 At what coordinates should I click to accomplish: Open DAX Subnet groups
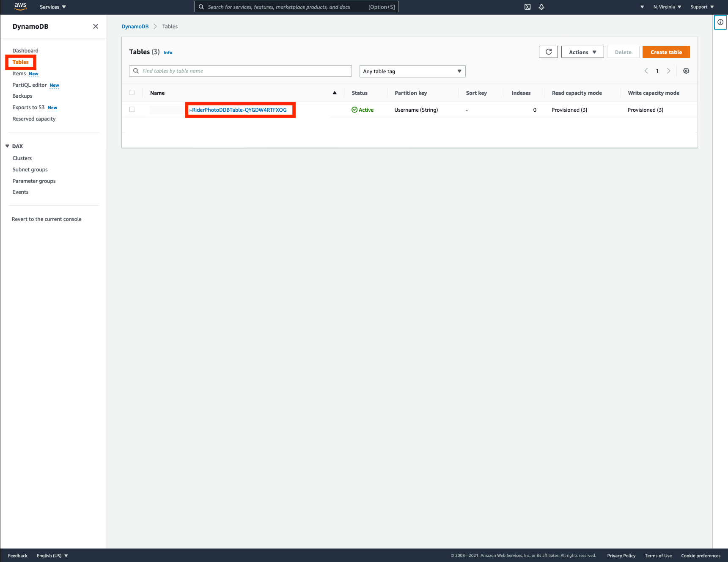click(x=30, y=170)
